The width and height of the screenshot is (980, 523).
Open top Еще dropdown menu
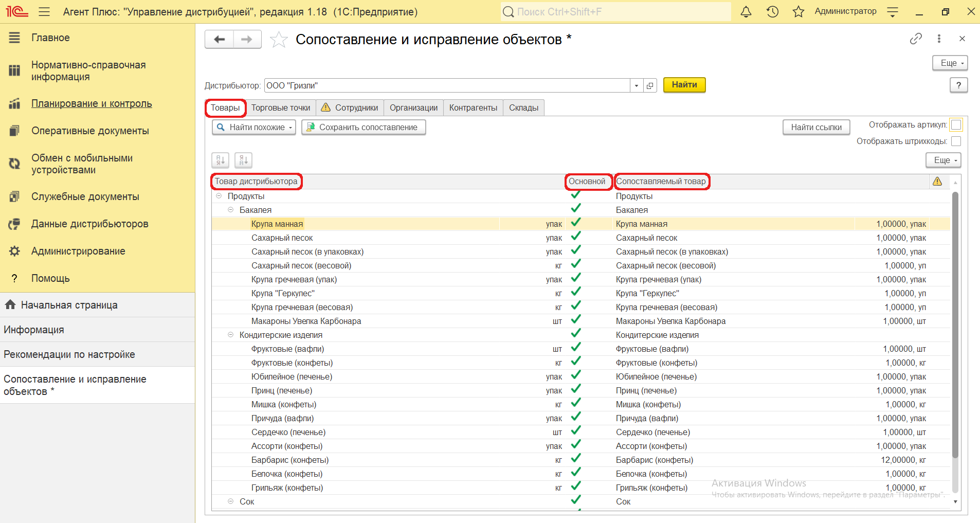(x=950, y=63)
